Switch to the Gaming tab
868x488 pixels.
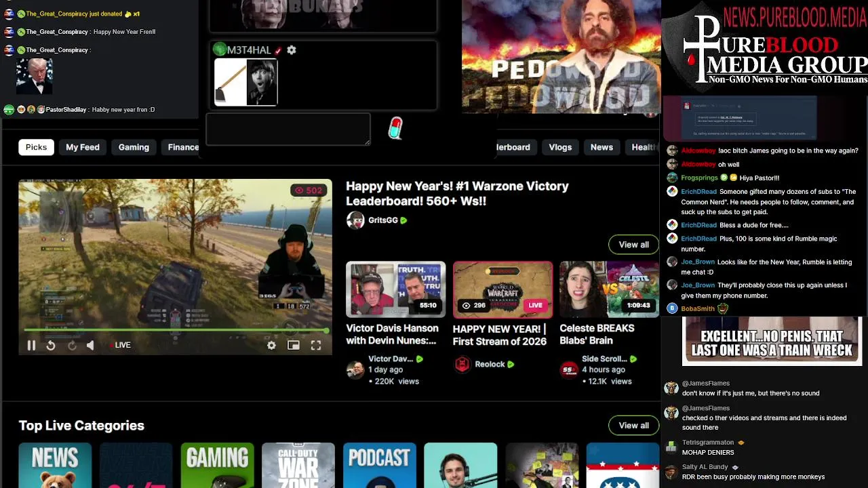[x=134, y=147]
